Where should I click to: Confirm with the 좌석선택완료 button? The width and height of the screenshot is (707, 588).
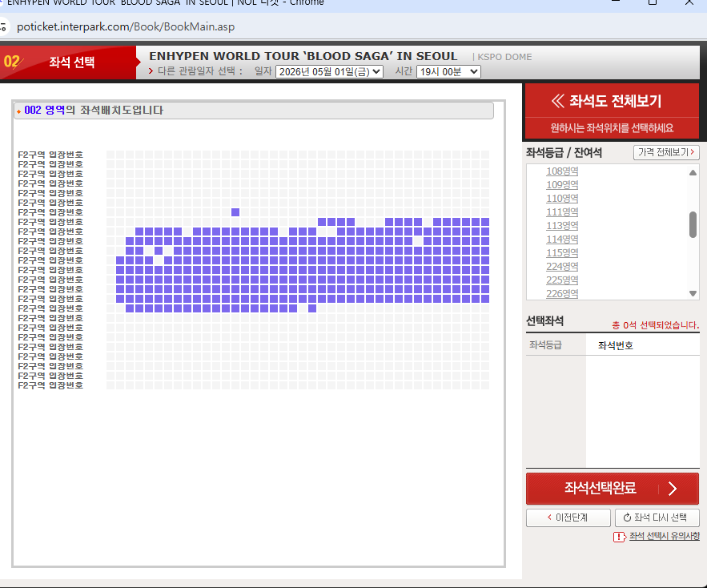613,489
